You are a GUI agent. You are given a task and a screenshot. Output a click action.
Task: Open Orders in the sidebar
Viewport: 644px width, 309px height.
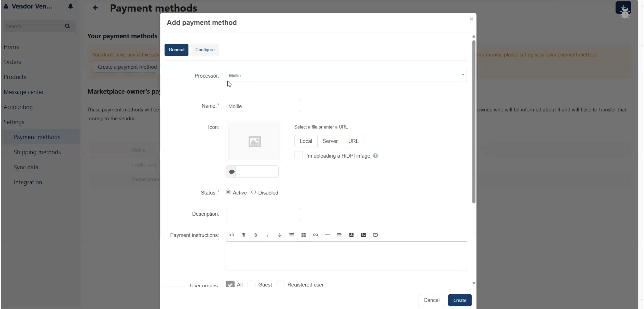point(12,62)
